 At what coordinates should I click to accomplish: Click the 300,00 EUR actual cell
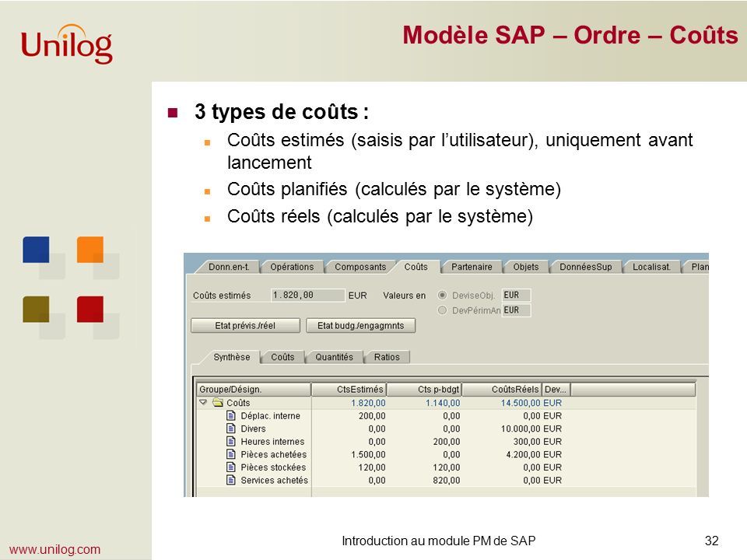tap(538, 442)
